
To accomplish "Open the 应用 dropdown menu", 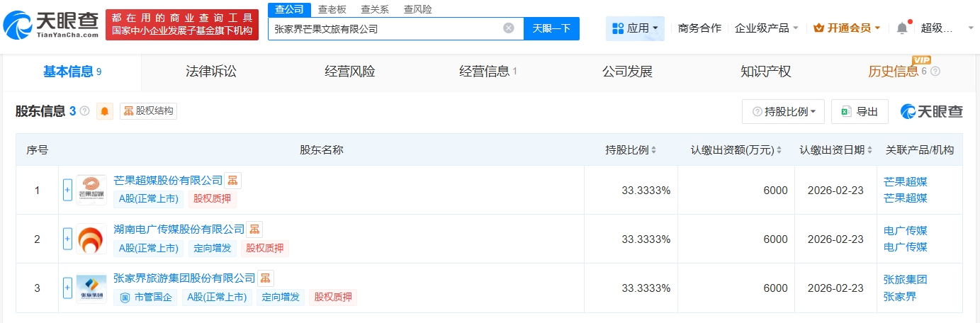I will (635, 28).
